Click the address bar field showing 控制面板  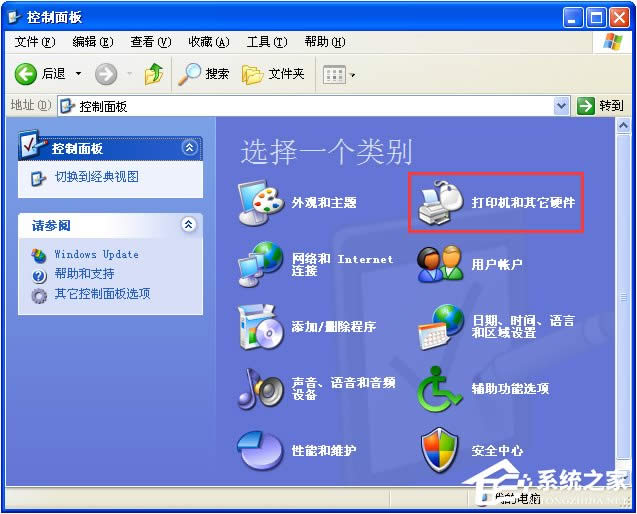[300, 105]
